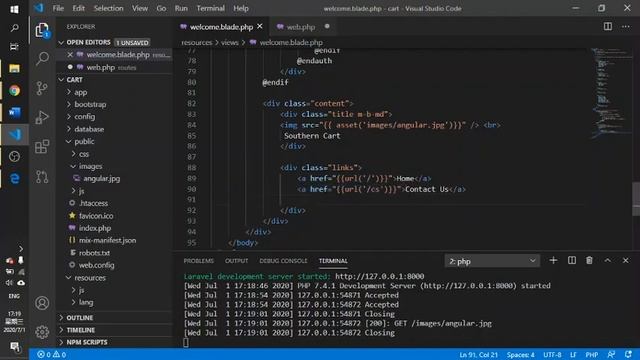Open notifications bell in status bar
This screenshot has width=640, height=360.
click(x=628, y=355)
